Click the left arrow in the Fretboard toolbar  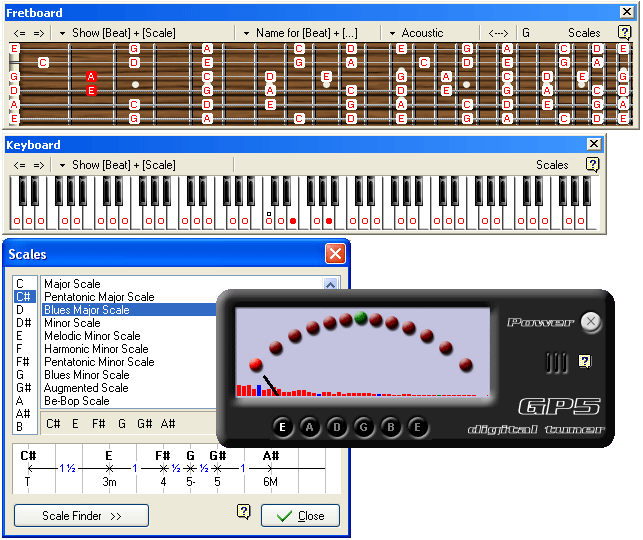[x=20, y=33]
